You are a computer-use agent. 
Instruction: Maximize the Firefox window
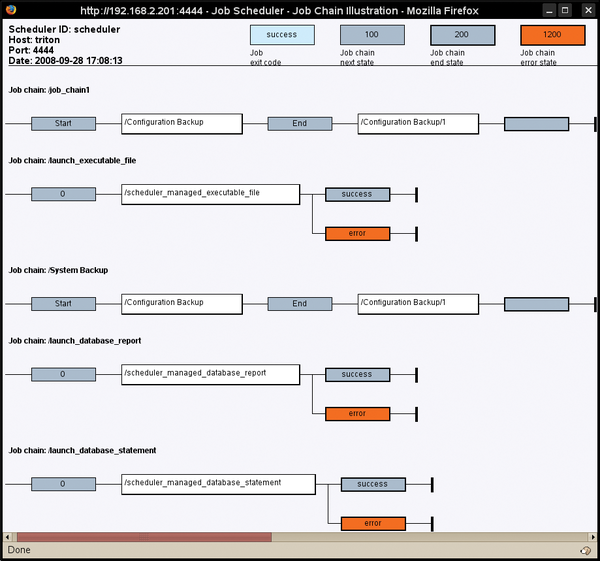(565, 10)
